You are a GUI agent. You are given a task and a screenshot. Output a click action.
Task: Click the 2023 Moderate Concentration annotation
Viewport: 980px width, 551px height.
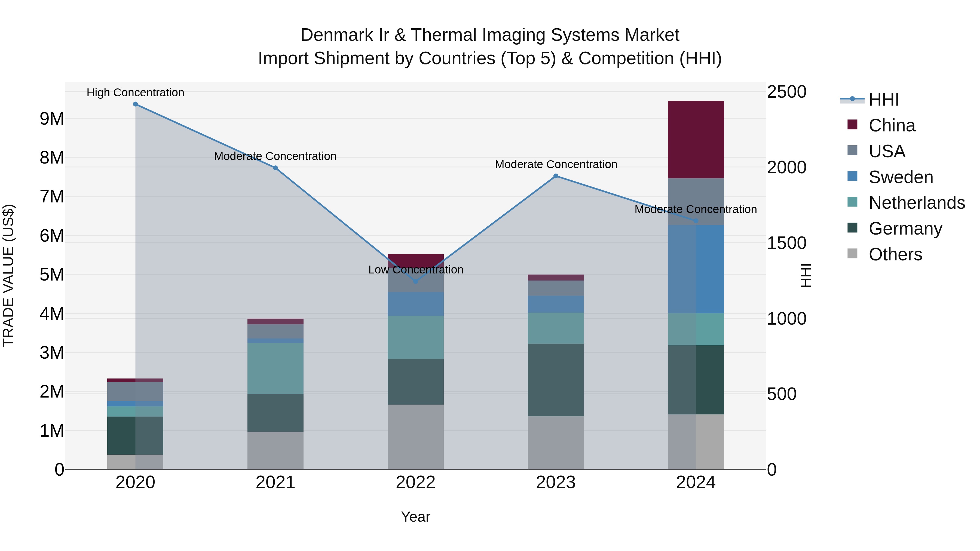[x=556, y=165]
